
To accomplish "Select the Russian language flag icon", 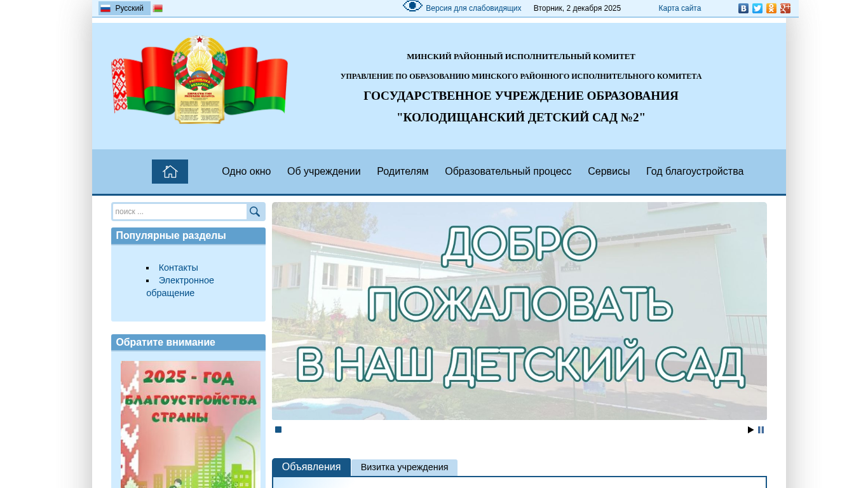I will 105,8.
